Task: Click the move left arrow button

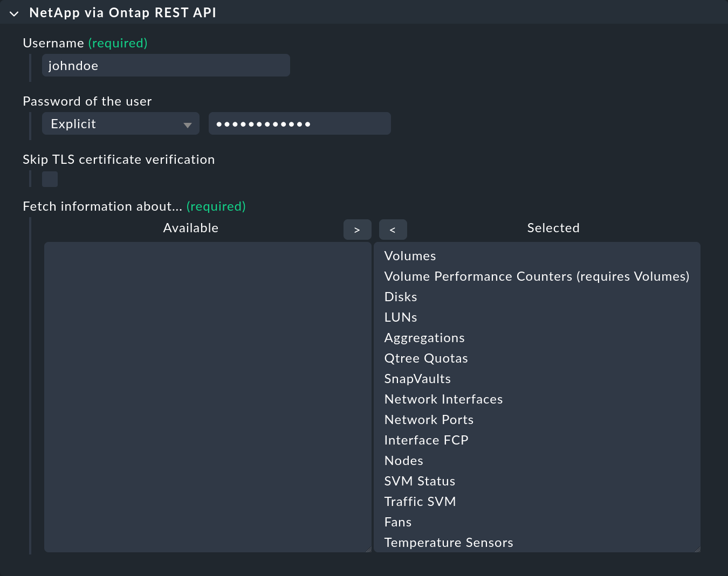Action: click(x=393, y=230)
